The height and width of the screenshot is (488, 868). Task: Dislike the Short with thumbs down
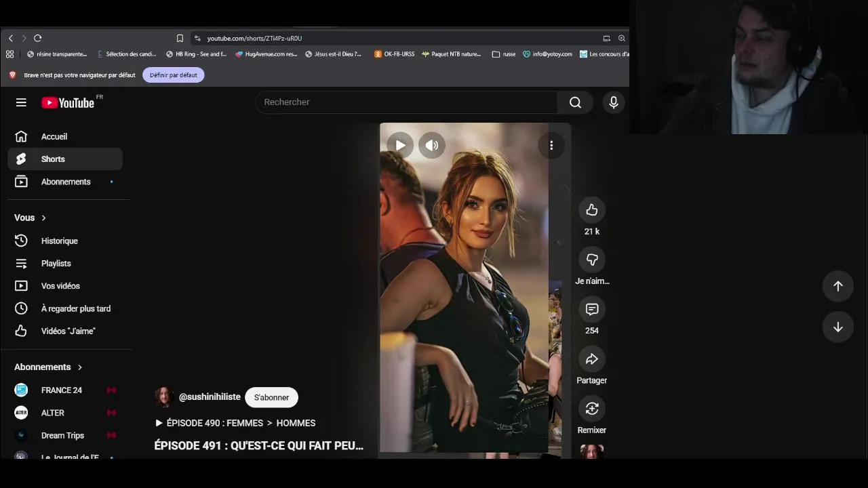(x=592, y=260)
